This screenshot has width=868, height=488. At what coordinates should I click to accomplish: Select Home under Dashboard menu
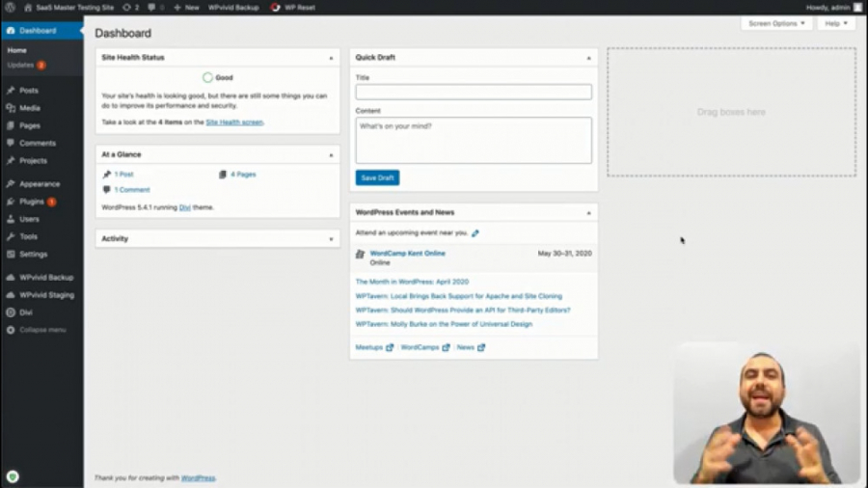pyautogui.click(x=16, y=50)
